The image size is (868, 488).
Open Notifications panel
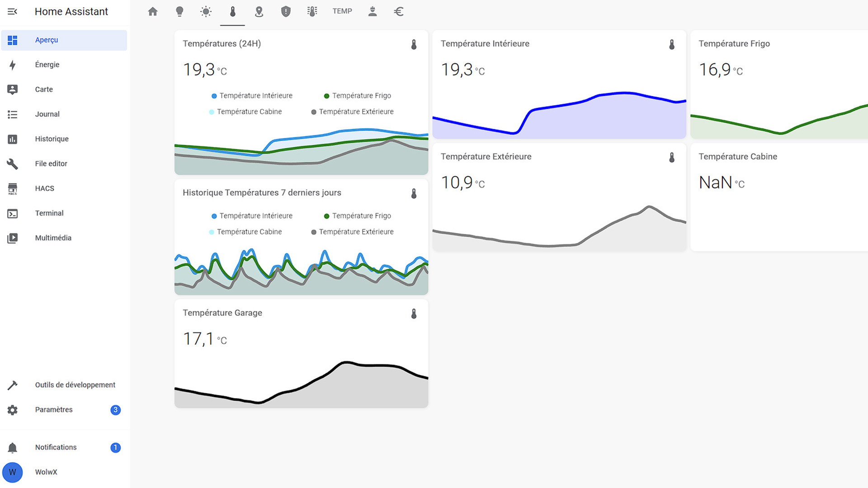56,447
